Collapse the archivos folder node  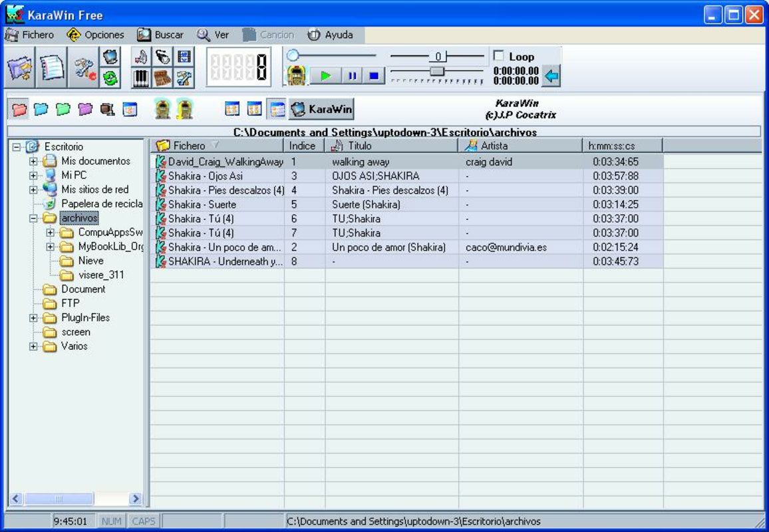pos(33,217)
